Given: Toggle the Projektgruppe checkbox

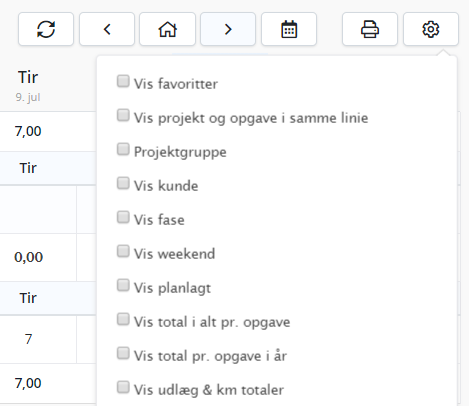Looking at the screenshot, I should (123, 149).
